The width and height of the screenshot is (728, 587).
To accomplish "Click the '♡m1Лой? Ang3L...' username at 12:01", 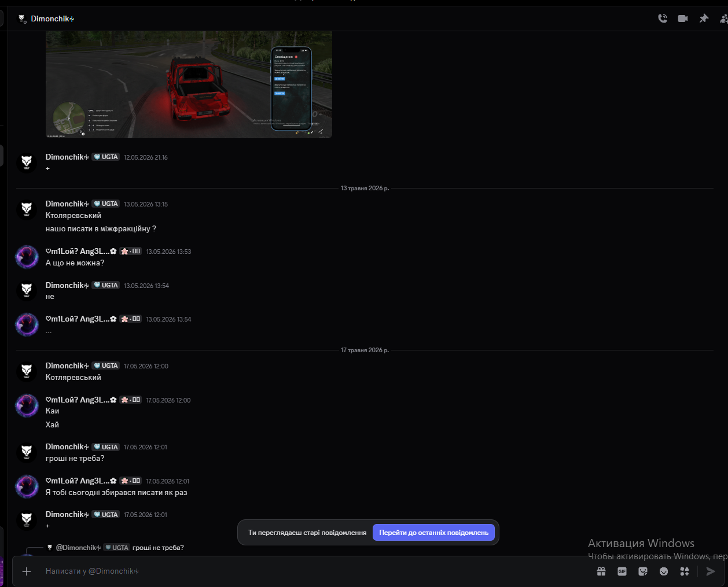I will coord(81,481).
